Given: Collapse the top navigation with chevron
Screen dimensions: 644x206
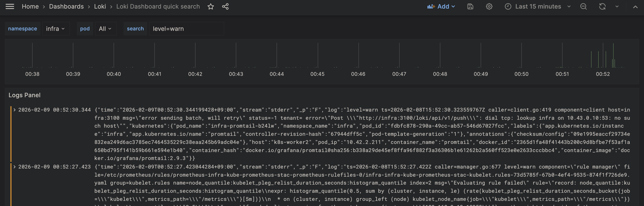Looking at the screenshot, I should tap(635, 7).
